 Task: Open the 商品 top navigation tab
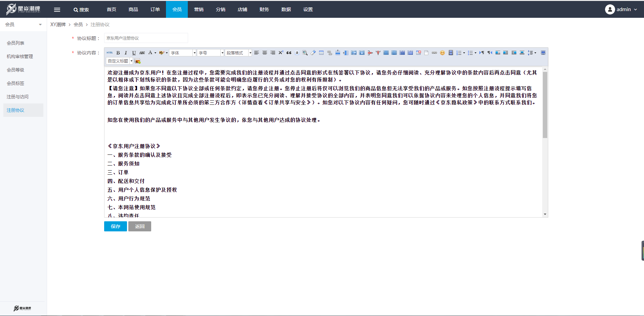pyautogui.click(x=133, y=9)
